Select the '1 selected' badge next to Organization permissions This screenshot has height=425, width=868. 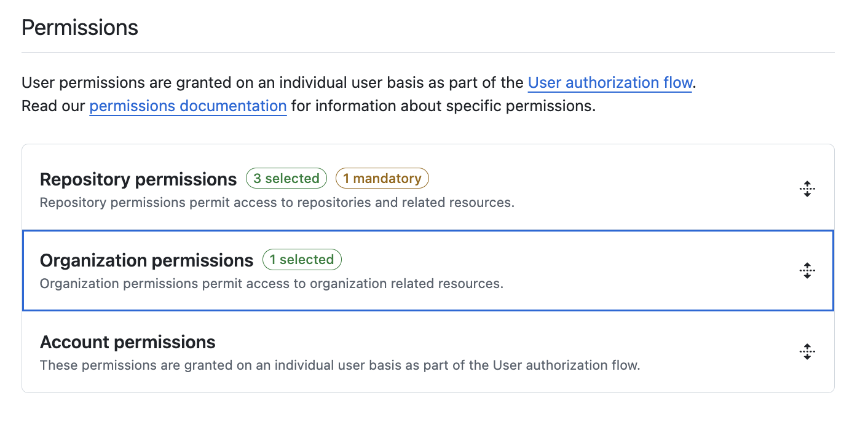click(302, 259)
